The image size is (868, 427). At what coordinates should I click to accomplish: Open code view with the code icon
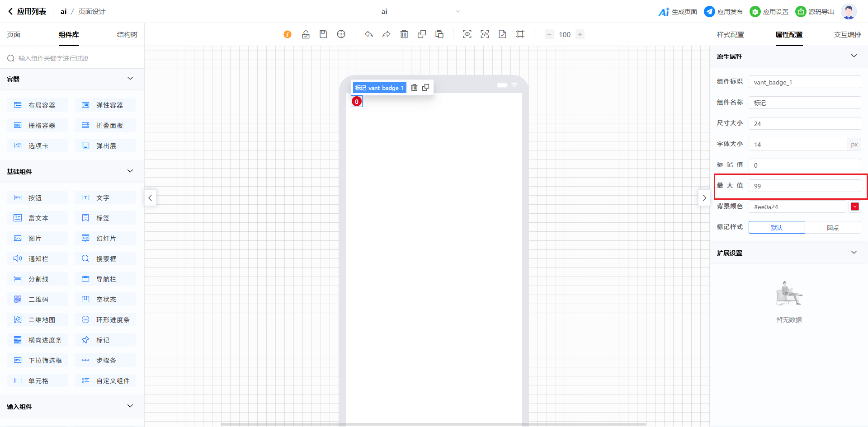click(485, 34)
